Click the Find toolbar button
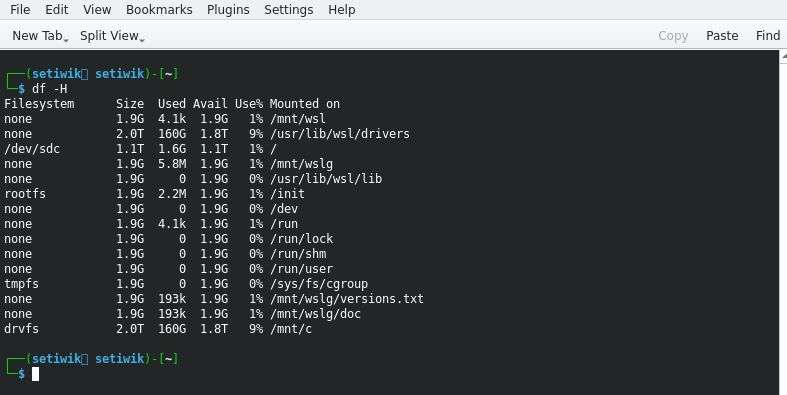The width and height of the screenshot is (787, 395). tap(768, 36)
